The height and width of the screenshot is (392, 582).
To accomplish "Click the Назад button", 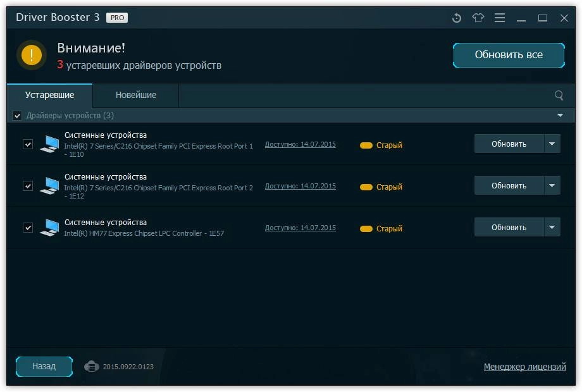I will pos(44,366).
